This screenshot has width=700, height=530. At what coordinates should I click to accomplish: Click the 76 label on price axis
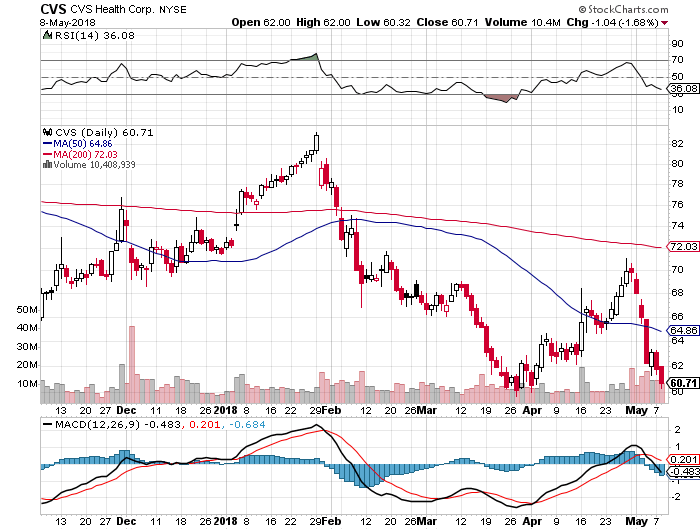pos(677,204)
